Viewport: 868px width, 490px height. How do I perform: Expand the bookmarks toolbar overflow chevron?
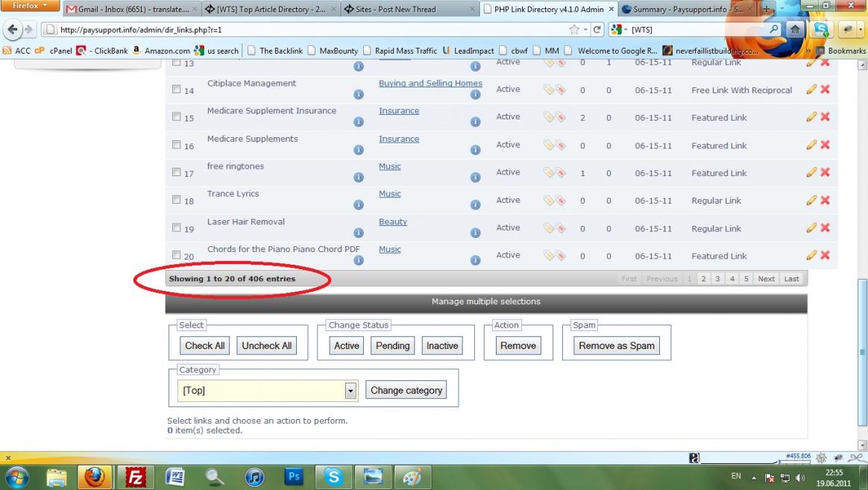(x=808, y=51)
